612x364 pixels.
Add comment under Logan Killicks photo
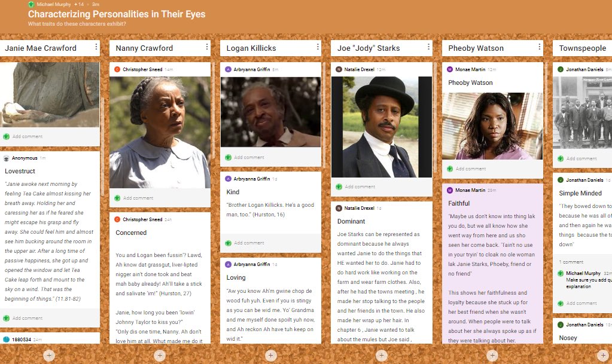pyautogui.click(x=249, y=158)
